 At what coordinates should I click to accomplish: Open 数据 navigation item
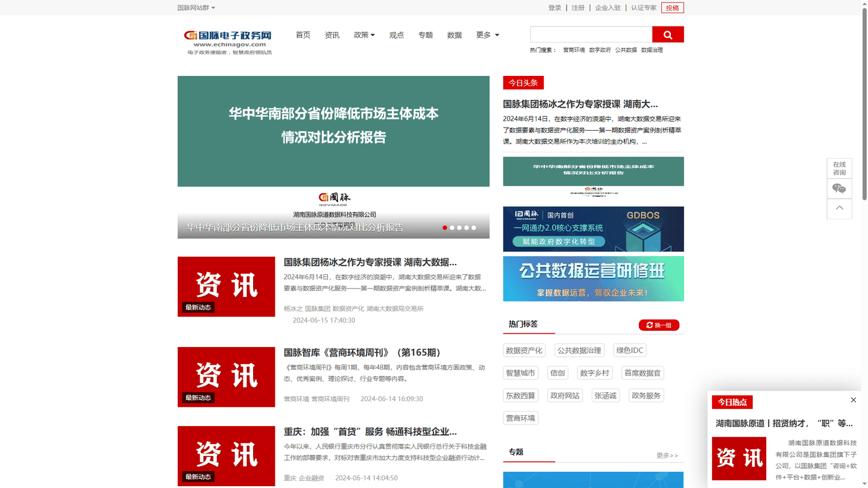pyautogui.click(x=454, y=35)
